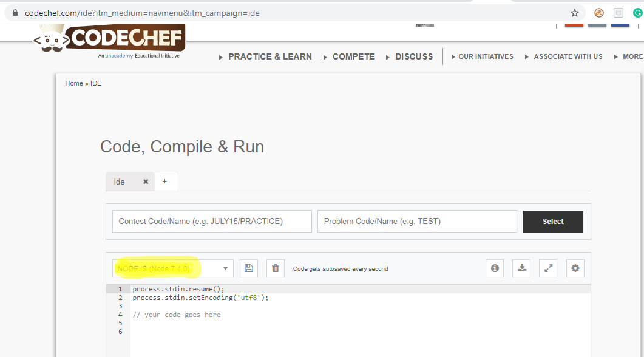
Task: Click the orange circular browser extension icon
Action: pyautogui.click(x=598, y=12)
